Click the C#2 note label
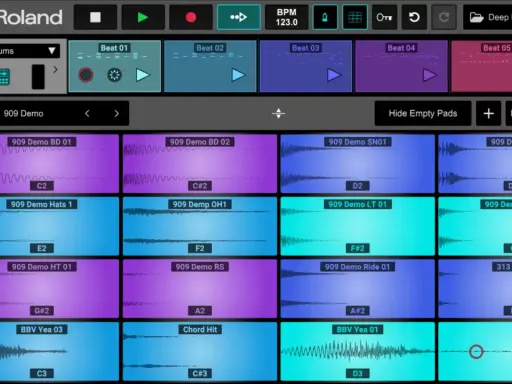The image size is (512, 384). click(x=200, y=186)
